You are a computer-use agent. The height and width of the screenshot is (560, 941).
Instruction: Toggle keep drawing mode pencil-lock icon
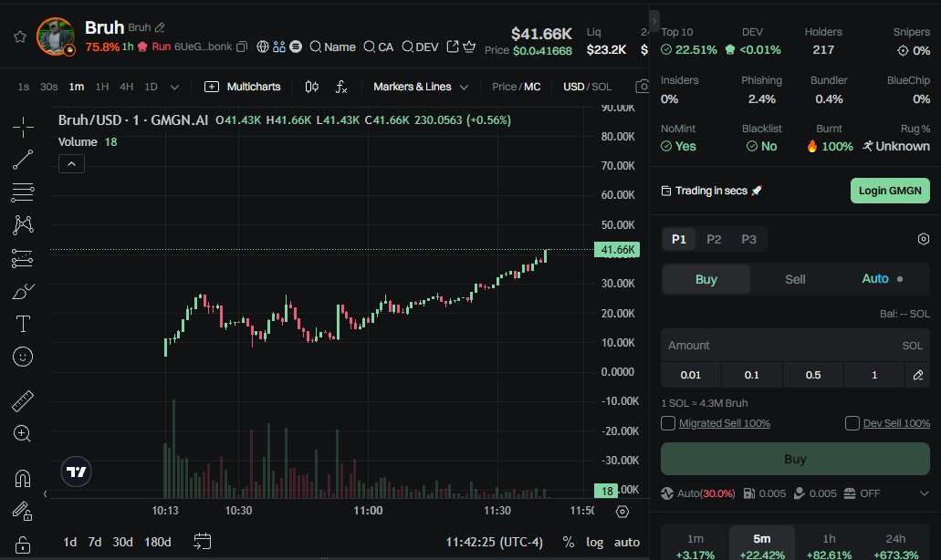pyautogui.click(x=23, y=511)
